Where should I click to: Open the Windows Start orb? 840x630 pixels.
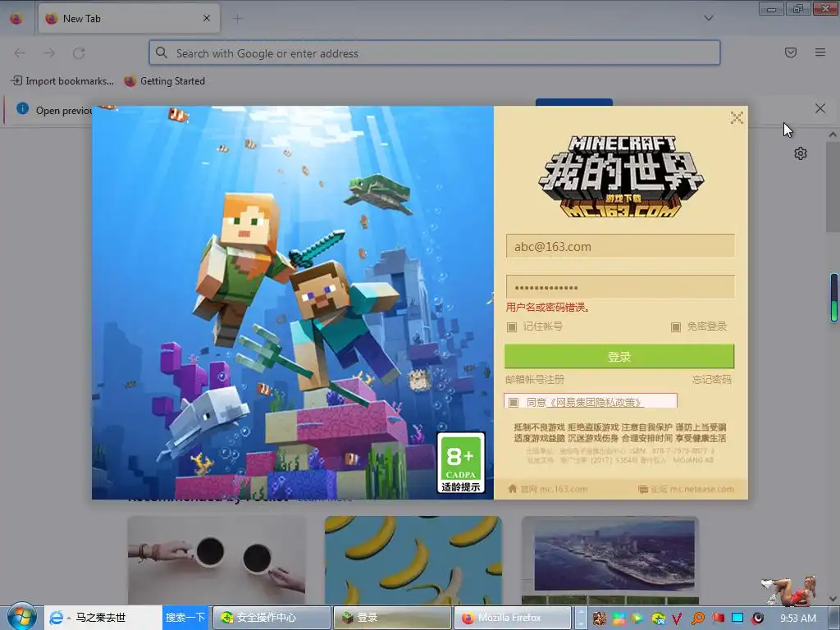pyautogui.click(x=21, y=617)
